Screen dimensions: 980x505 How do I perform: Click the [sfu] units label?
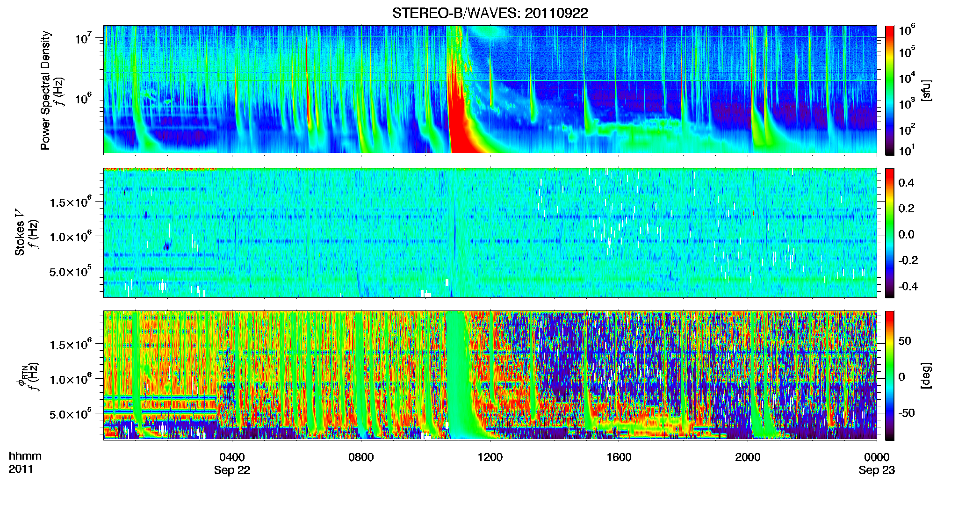[926, 90]
